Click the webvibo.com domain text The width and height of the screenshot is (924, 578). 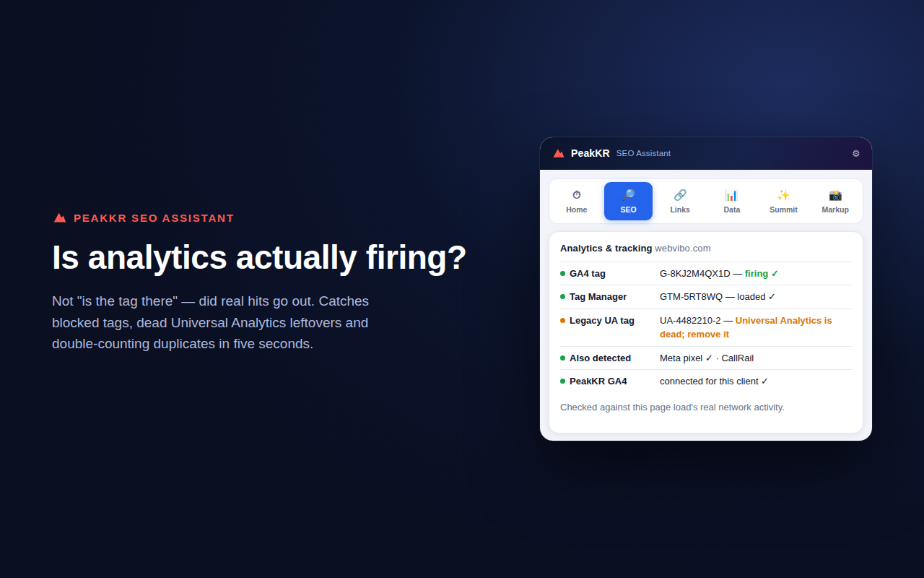[682, 248]
